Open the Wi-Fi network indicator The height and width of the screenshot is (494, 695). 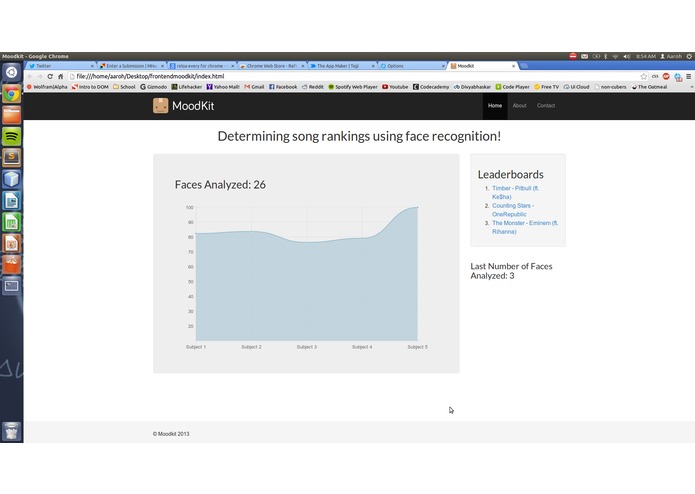pyautogui.click(x=615, y=56)
